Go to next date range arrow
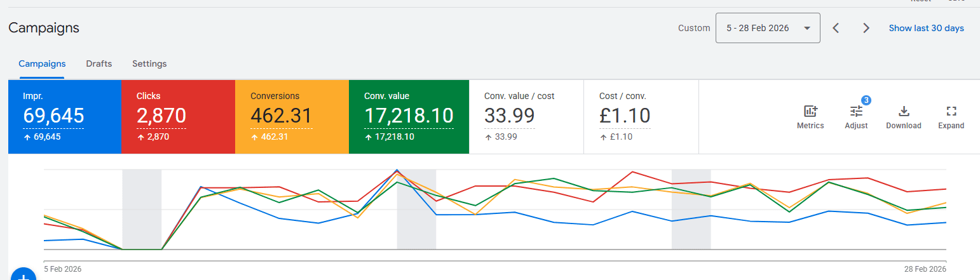Viewport: 980px width, 280px height. click(x=866, y=28)
